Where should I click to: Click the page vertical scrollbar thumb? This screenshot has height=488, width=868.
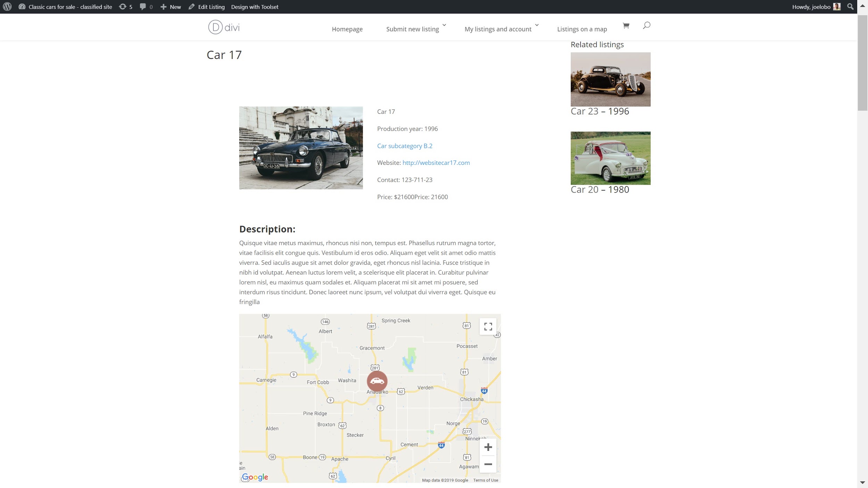862,62
